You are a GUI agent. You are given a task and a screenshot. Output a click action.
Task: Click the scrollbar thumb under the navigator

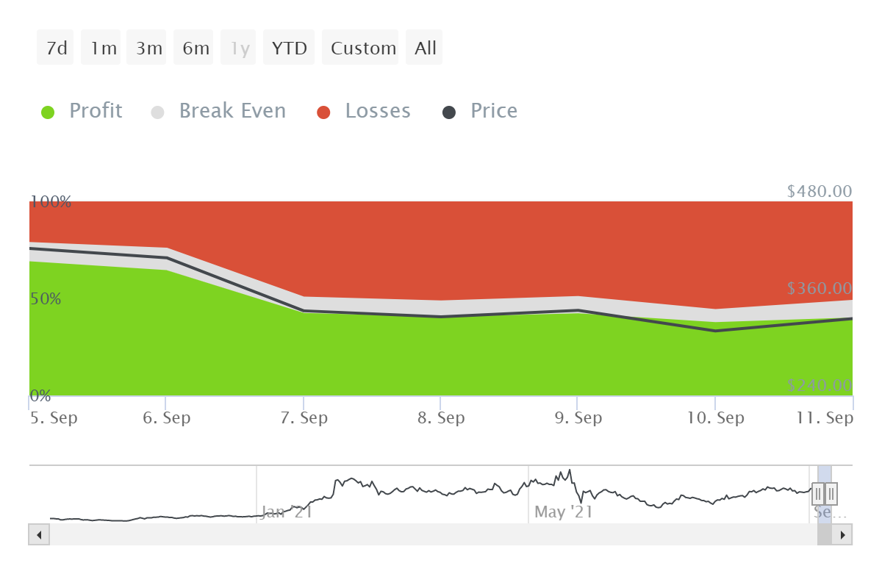point(825,534)
